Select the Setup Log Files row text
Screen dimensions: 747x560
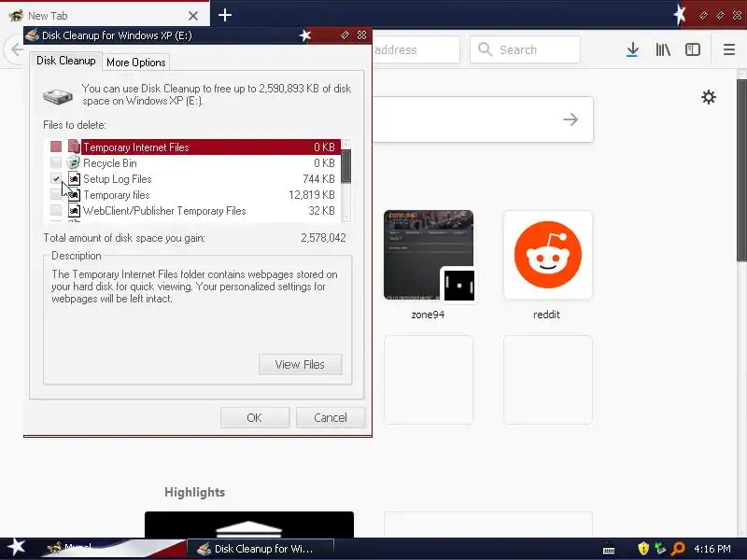click(118, 179)
